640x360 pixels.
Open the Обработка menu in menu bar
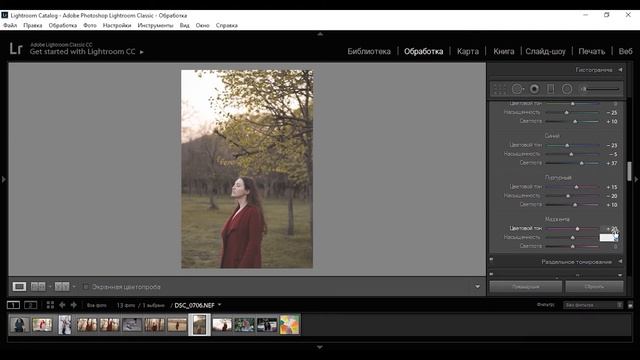click(x=62, y=25)
